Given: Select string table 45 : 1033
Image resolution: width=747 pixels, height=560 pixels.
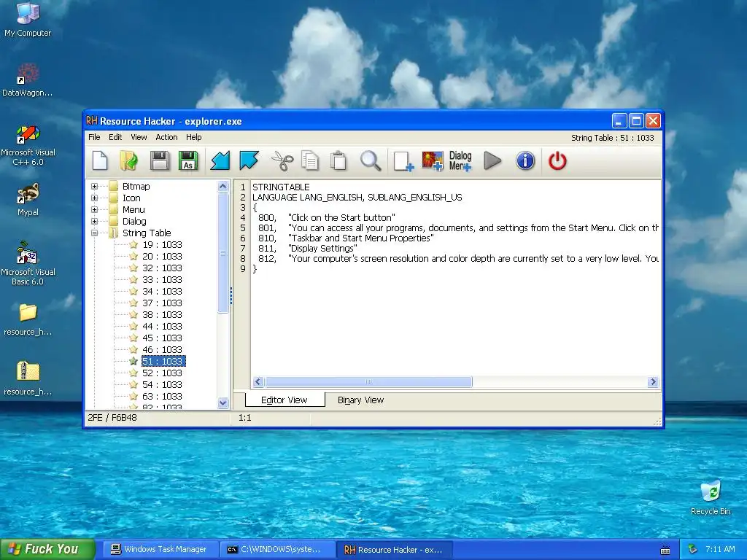Looking at the screenshot, I should (x=162, y=338).
